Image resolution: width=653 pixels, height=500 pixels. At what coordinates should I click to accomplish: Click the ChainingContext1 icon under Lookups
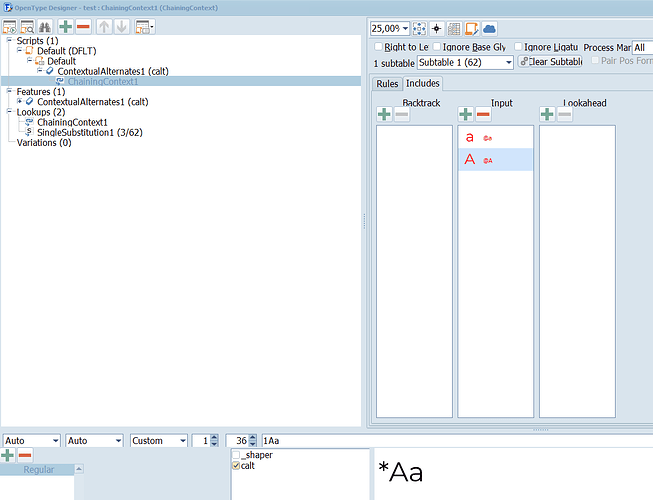pos(29,122)
